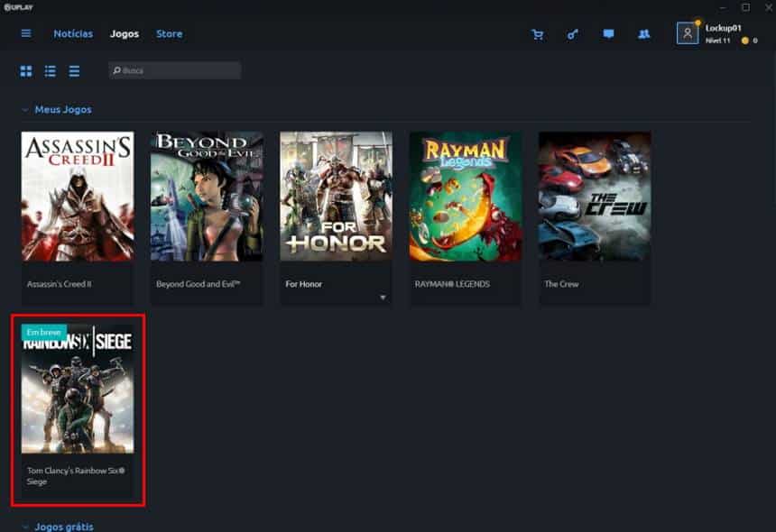The image size is (776, 532).
Task: Switch to detailed list view
Action: click(50, 71)
